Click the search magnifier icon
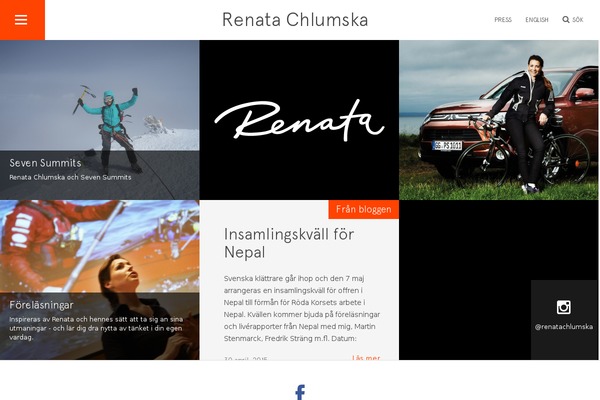The image size is (600, 400). coord(566,20)
